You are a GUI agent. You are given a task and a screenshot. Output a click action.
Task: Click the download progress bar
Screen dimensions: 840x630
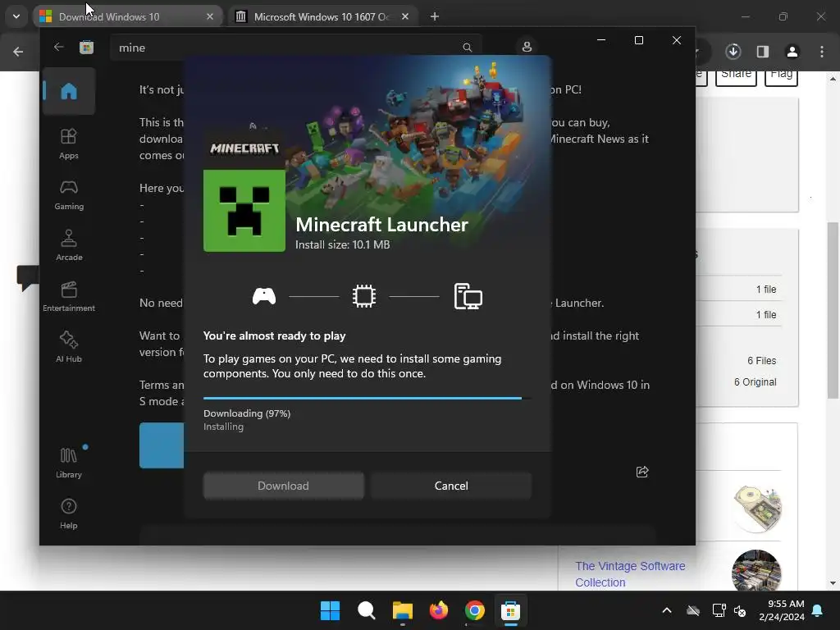[367, 398]
